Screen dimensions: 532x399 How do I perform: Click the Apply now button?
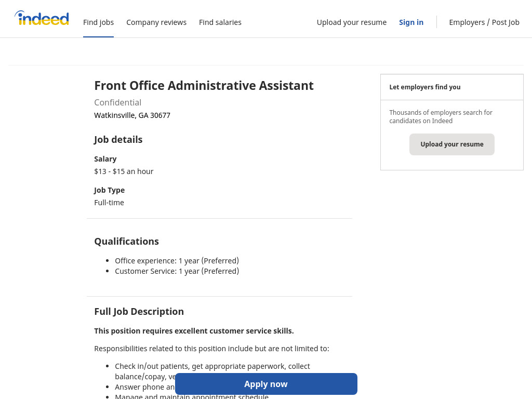[266, 384]
